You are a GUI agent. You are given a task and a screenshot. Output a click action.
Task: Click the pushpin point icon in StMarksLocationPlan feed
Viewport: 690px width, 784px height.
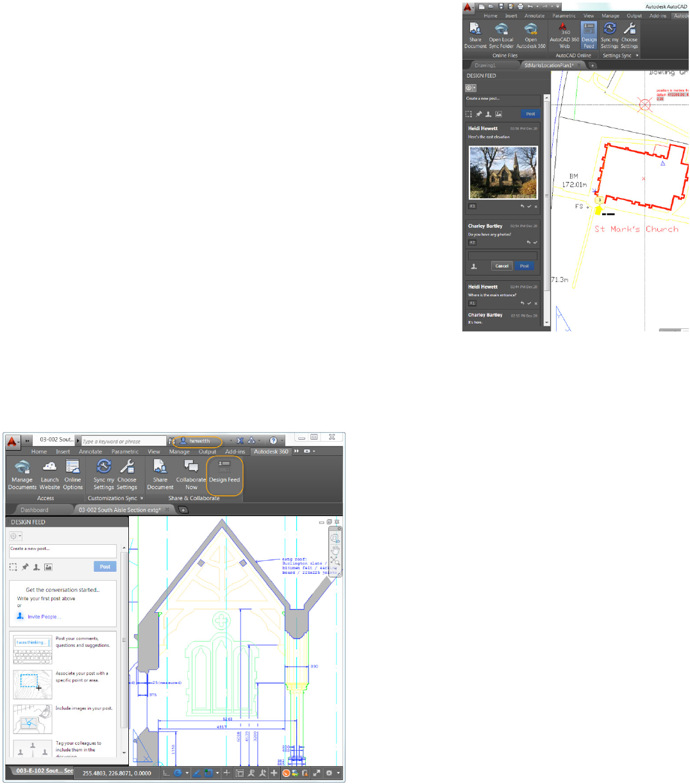click(x=479, y=114)
